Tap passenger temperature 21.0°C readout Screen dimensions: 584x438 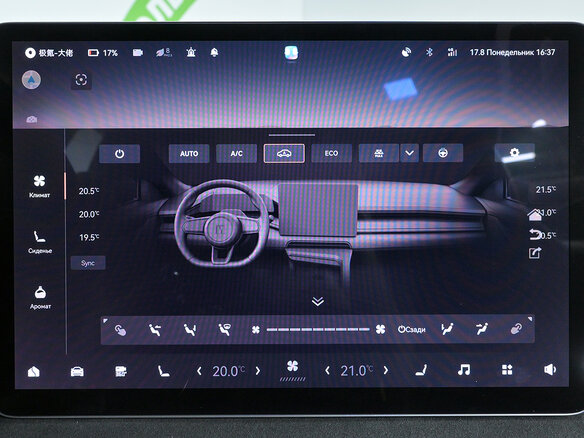356,371
